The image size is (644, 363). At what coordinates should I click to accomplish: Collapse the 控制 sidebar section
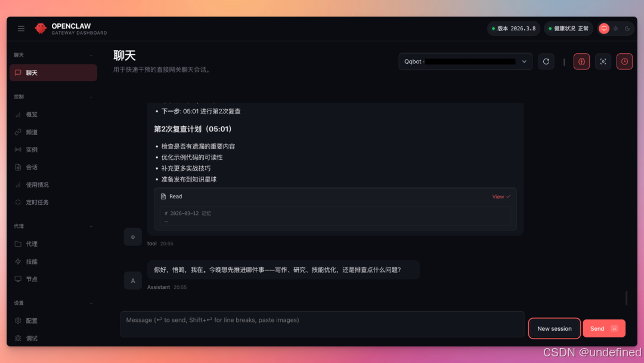click(91, 97)
